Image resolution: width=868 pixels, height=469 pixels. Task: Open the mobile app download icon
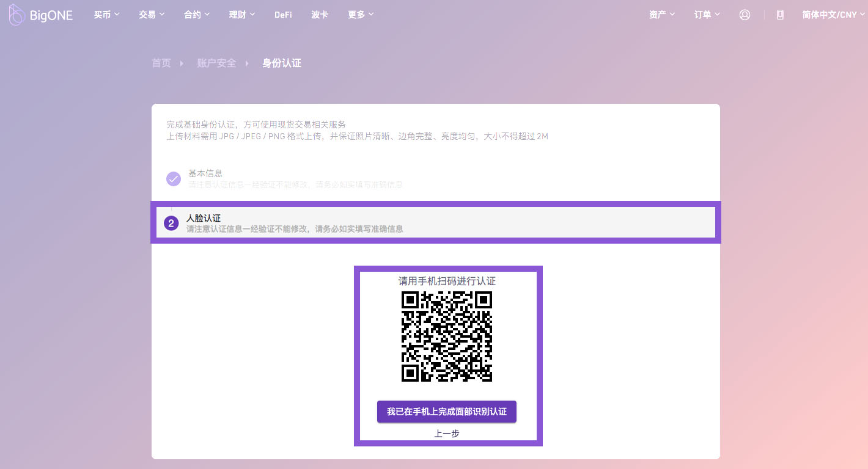coord(780,15)
